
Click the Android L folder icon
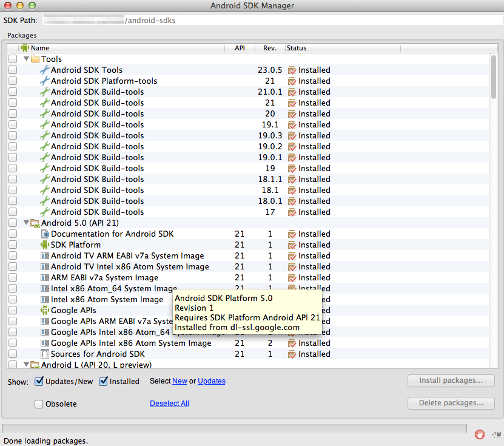35,365
